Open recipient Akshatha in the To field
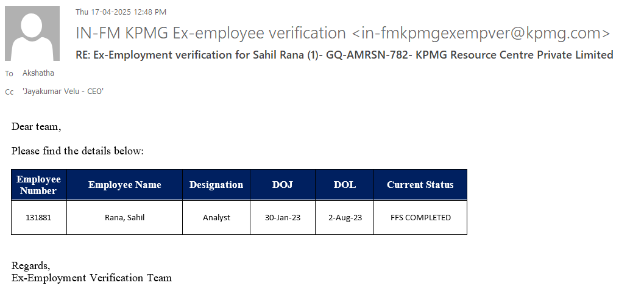This screenshot has width=644, height=288. pos(38,73)
